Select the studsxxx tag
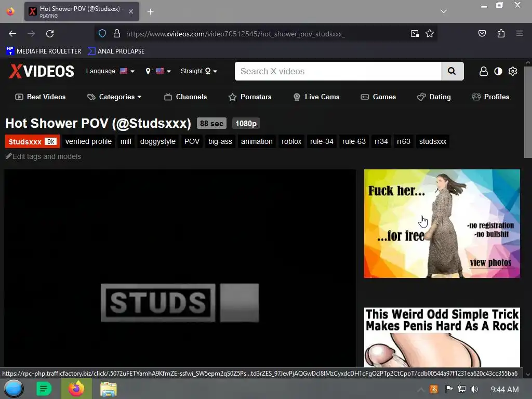The image size is (532, 399). click(432, 141)
